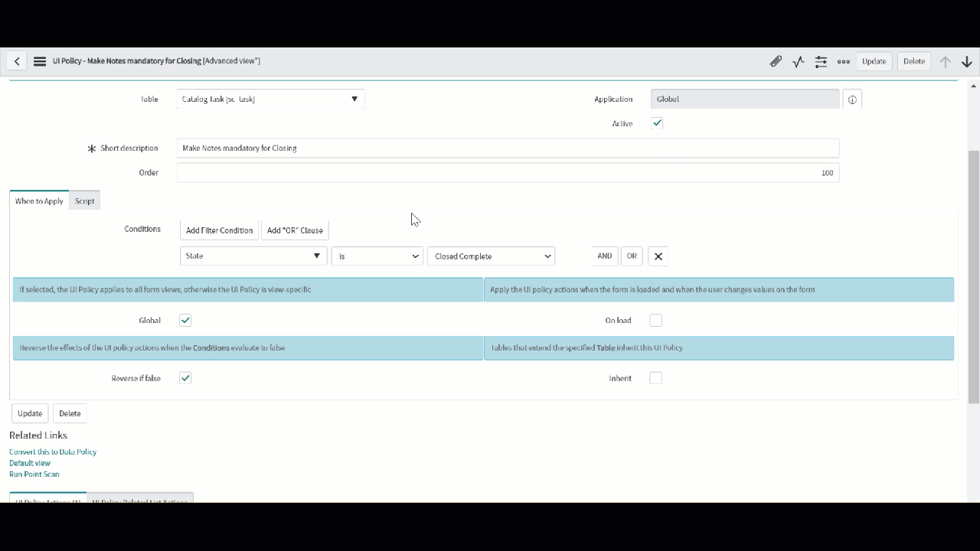Click the back arrow in the header
The height and width of the screenshot is (551, 980).
17,61
